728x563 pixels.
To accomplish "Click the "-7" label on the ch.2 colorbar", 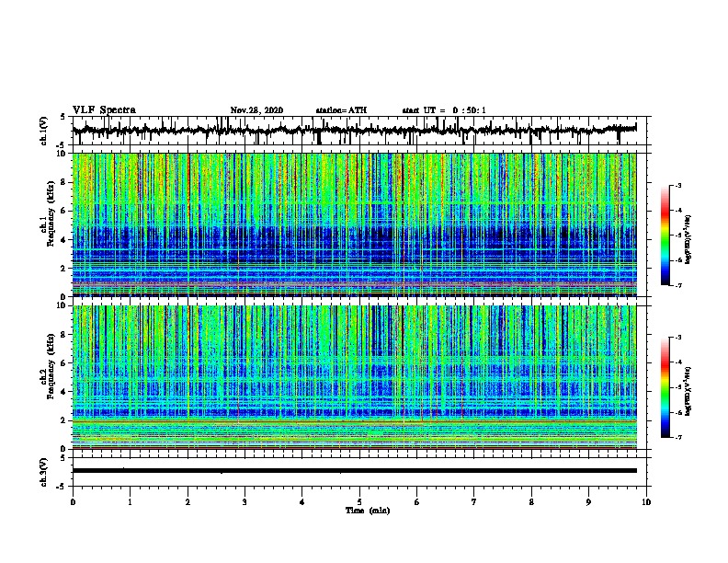I will pyautogui.click(x=677, y=437).
